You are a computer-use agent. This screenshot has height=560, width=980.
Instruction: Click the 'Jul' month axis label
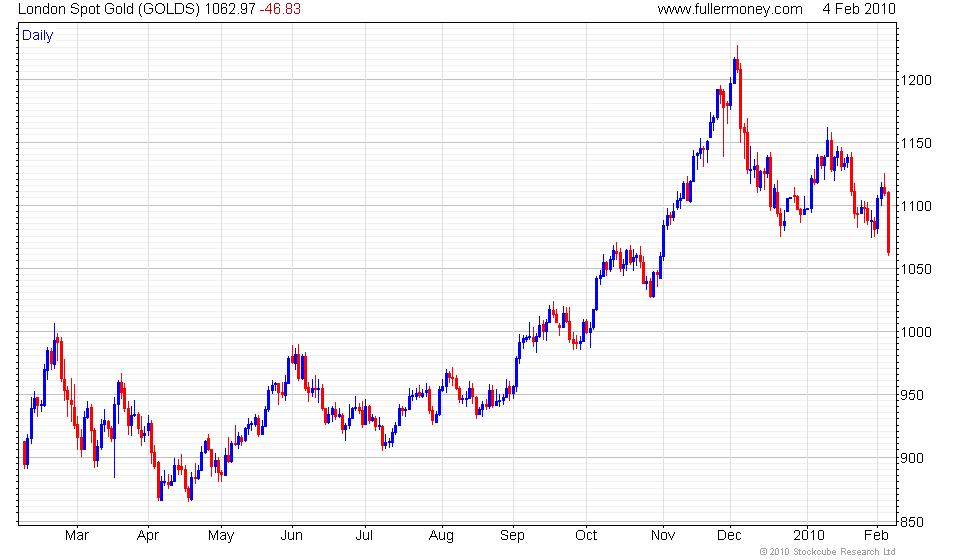(364, 535)
